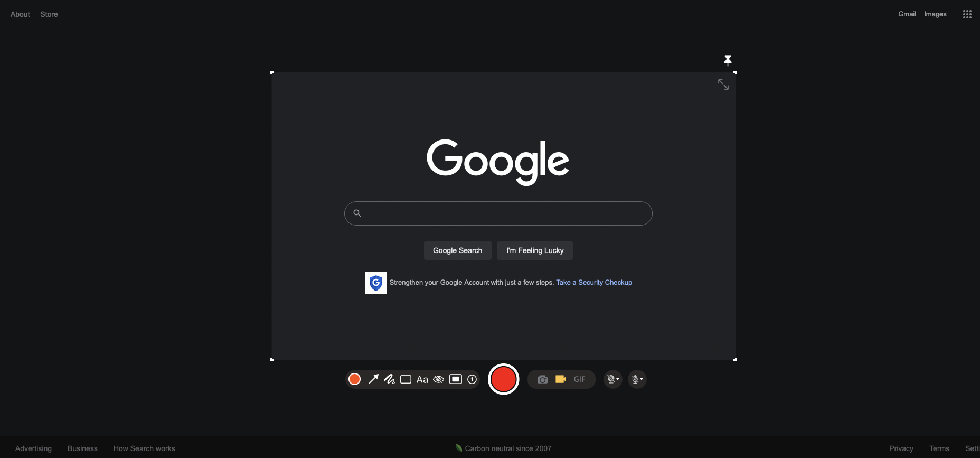Click the Google logo
Screen dimensions: 980x458
pos(498,162)
